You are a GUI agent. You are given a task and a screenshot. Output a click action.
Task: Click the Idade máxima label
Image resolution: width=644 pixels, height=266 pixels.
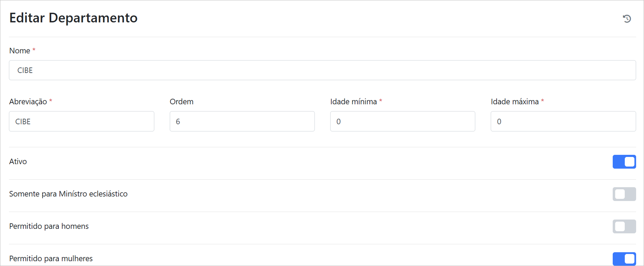(514, 102)
